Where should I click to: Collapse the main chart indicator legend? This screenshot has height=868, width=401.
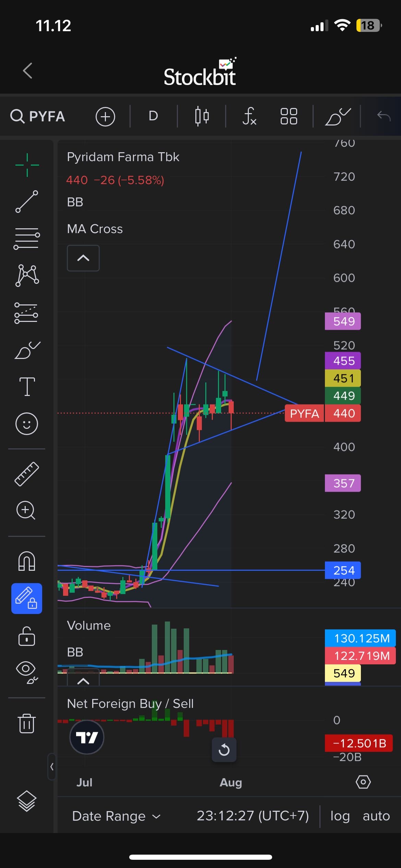coord(83,258)
